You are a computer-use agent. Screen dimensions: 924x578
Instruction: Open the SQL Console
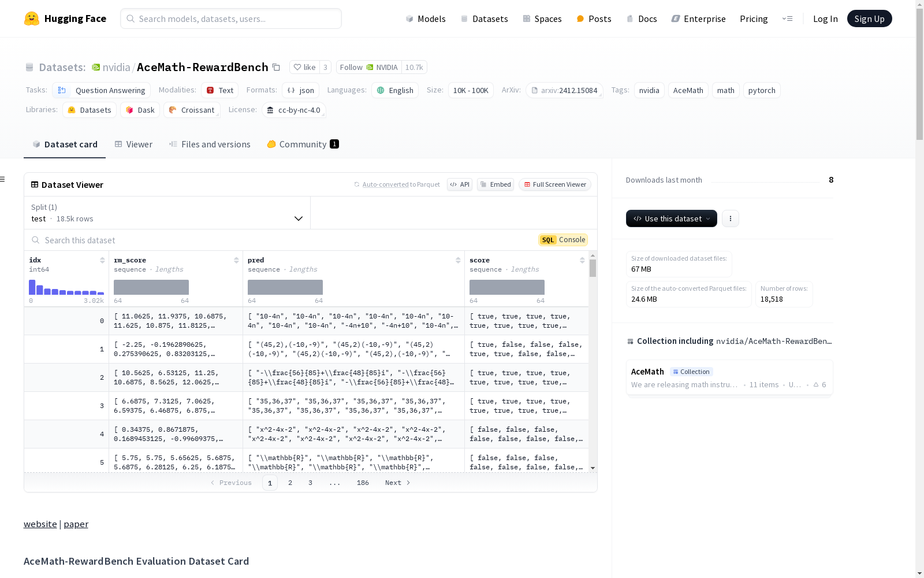point(563,240)
